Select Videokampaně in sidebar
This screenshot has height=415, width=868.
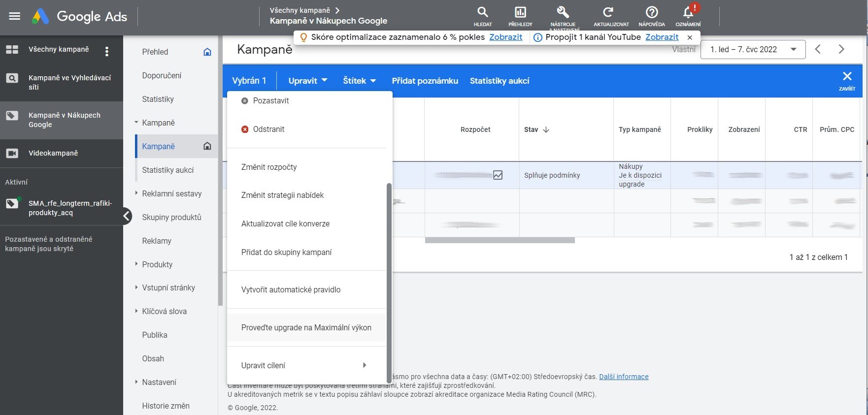point(62,153)
